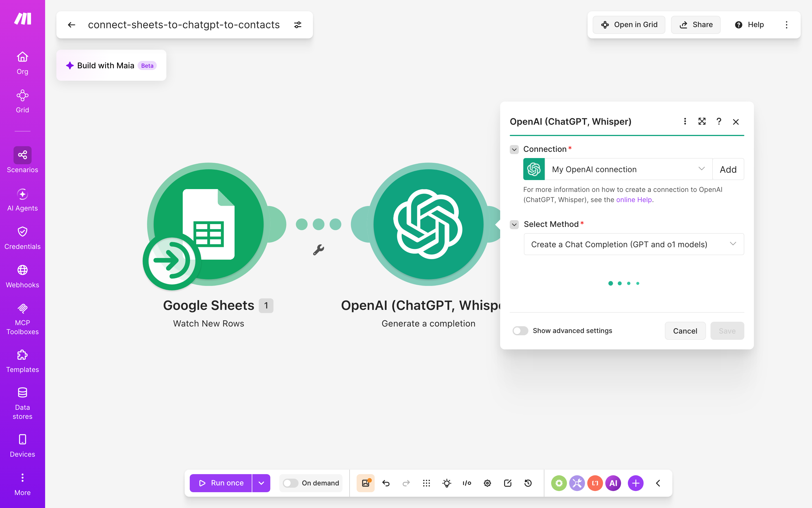Open MCP Toolboxes in sidebar
Screen dimensions: 812x508
[23, 319]
